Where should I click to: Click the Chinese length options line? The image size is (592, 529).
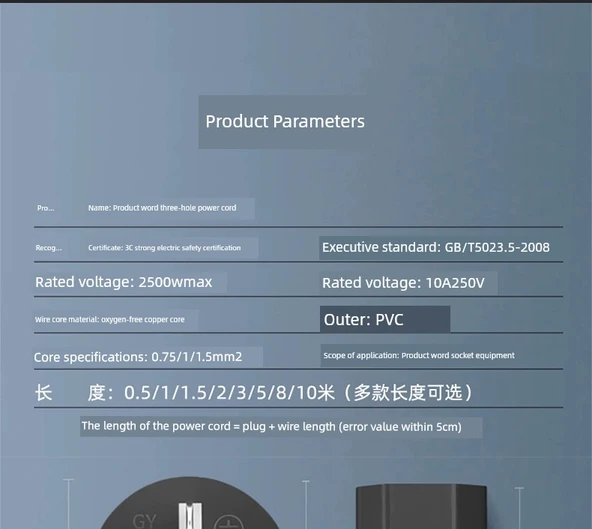click(x=253, y=393)
